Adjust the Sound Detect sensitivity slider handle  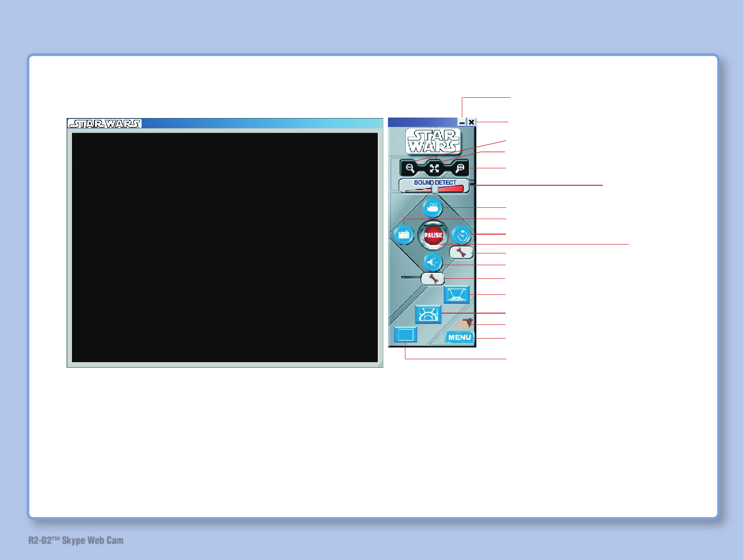(435, 189)
